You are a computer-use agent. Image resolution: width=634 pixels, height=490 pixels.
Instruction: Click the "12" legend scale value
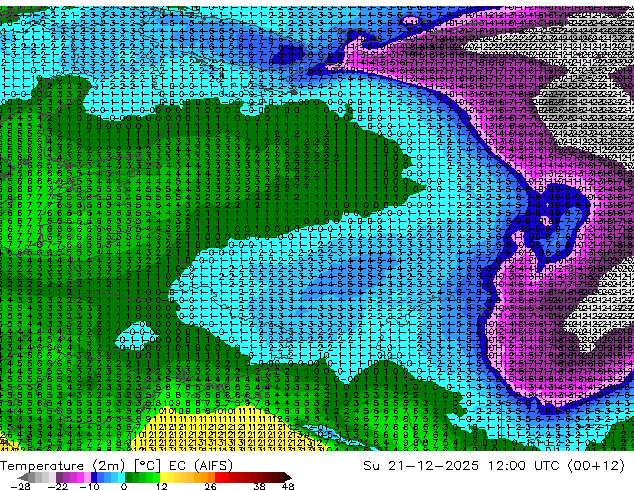pyautogui.click(x=162, y=486)
